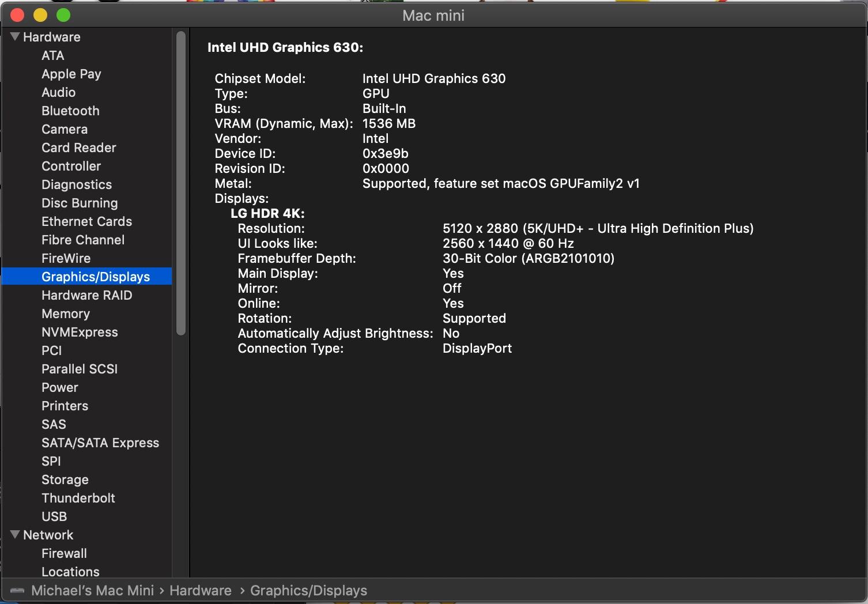The width and height of the screenshot is (868, 604).
Task: Click the DisplayPort connection type value
Action: tap(477, 348)
